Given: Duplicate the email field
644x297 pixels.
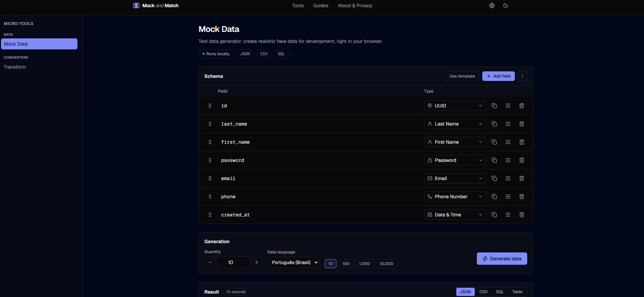Looking at the screenshot, I should point(494,178).
